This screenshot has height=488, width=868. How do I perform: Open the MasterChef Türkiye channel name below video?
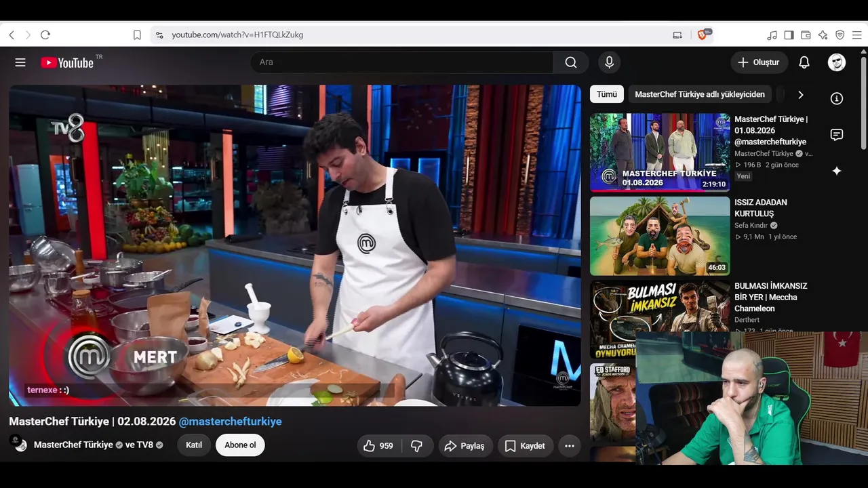point(73,445)
